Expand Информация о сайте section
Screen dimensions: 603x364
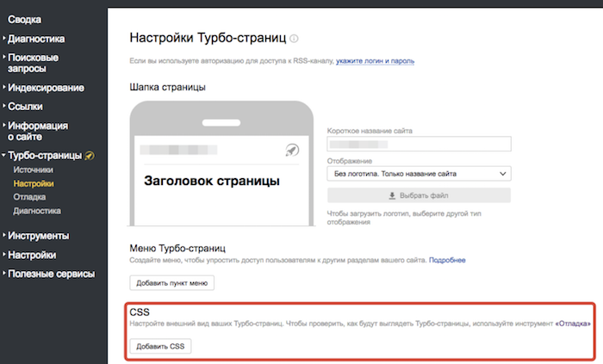pyautogui.click(x=38, y=132)
